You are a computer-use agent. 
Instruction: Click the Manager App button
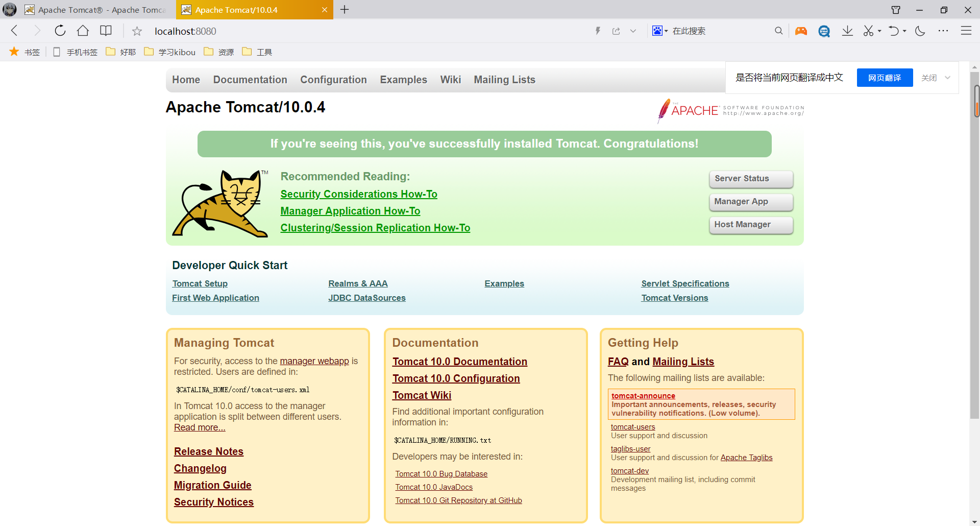(x=751, y=202)
